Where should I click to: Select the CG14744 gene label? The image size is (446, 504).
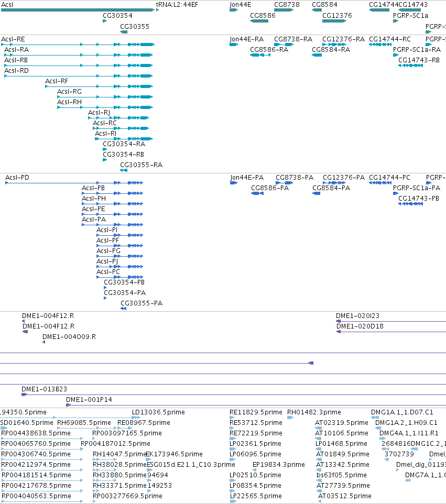click(x=384, y=5)
